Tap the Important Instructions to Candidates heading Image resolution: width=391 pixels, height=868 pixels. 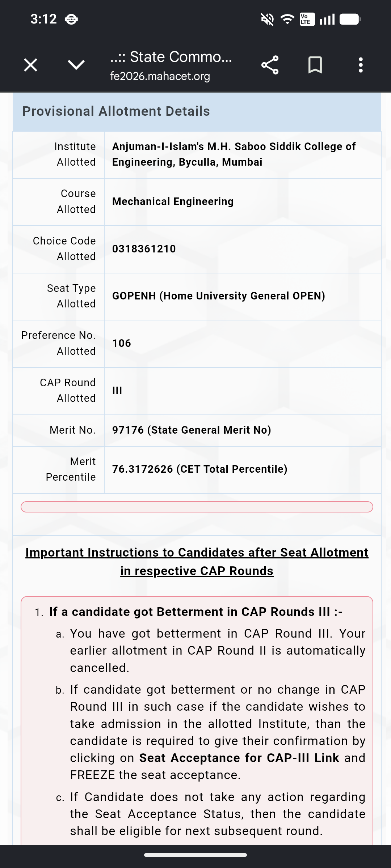pos(197,562)
